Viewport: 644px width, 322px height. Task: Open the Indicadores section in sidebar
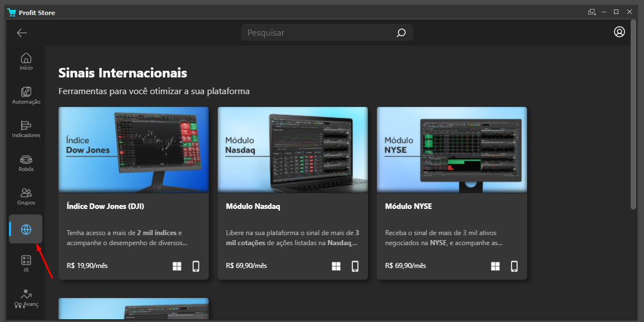26,129
